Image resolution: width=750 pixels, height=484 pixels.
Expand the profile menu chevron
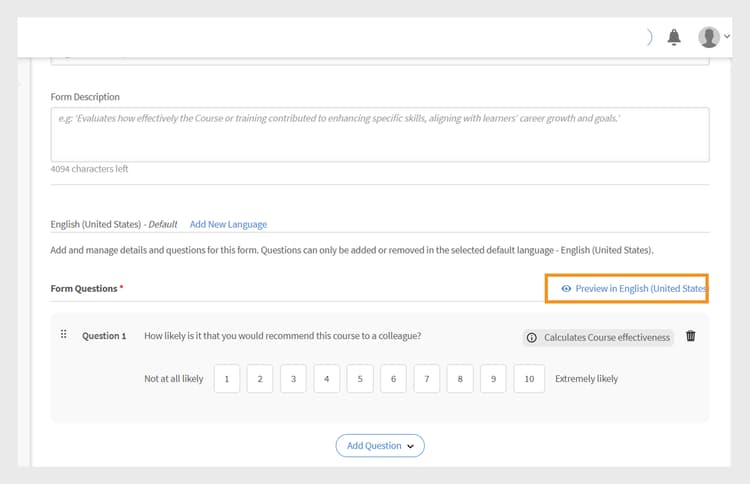pyautogui.click(x=727, y=37)
